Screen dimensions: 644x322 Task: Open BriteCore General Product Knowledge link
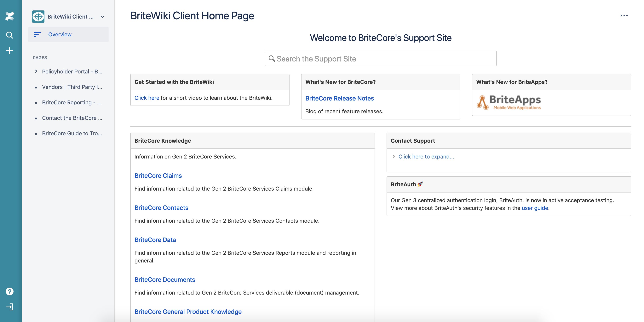[x=188, y=312]
